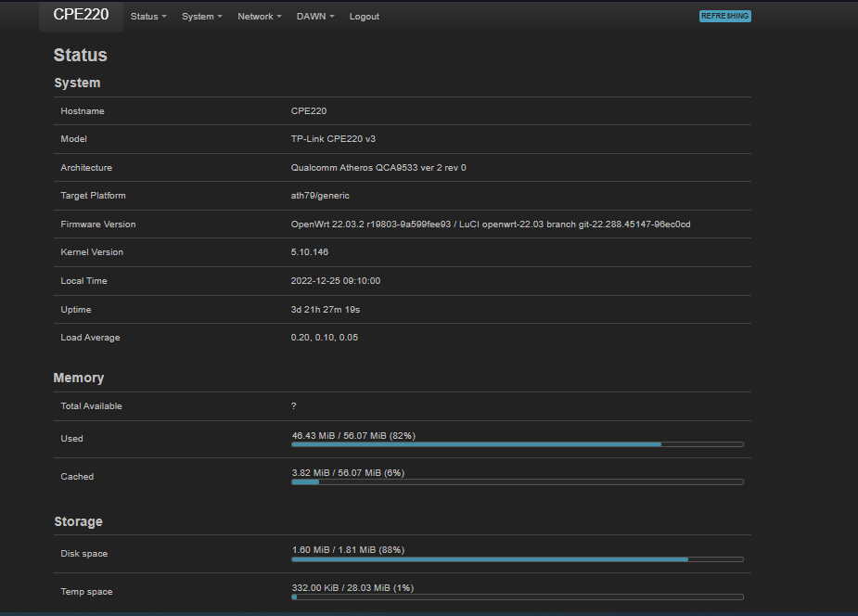Click the Target Platform row label
The image size is (858, 616).
(x=93, y=196)
